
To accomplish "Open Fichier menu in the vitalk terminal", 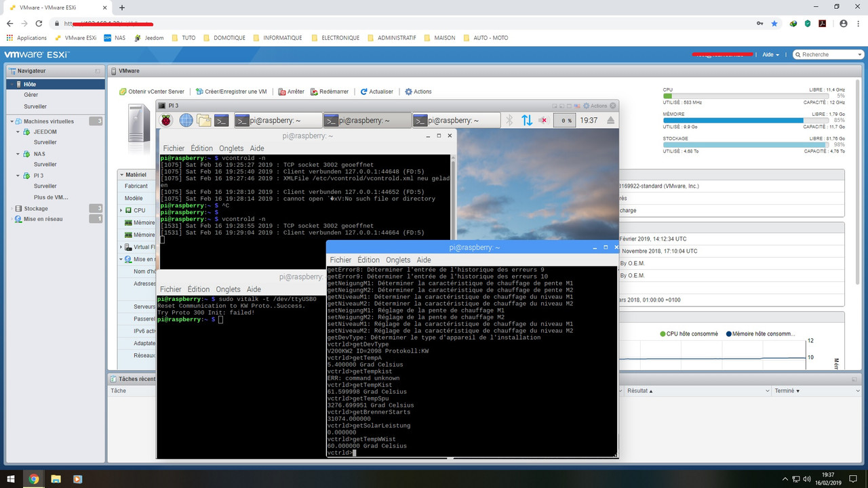I will (171, 289).
